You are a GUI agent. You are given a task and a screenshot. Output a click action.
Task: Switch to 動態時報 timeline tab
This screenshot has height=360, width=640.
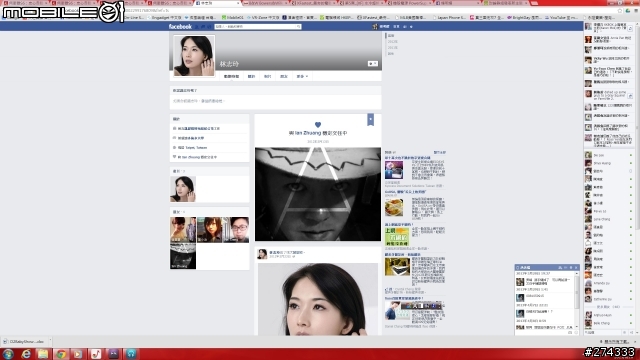(231, 76)
